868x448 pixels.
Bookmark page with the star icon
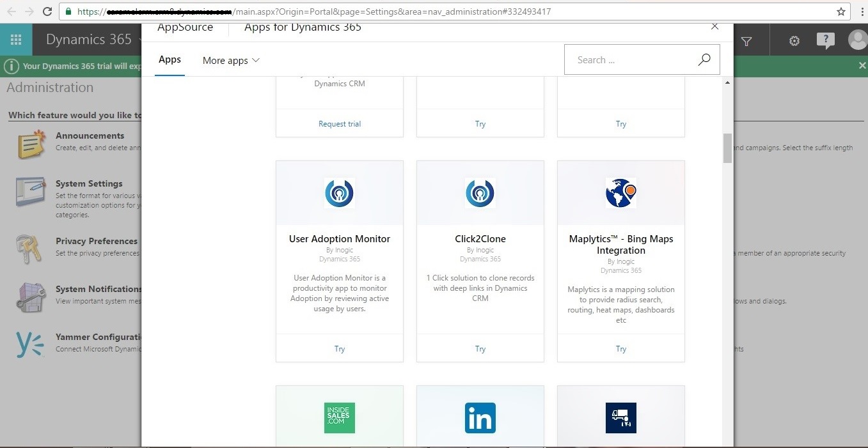[x=841, y=12]
